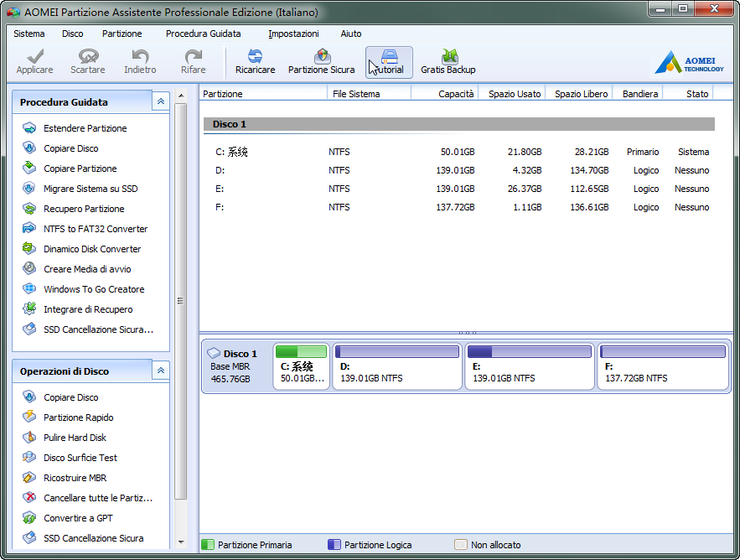Open the Partizione menu

122,34
